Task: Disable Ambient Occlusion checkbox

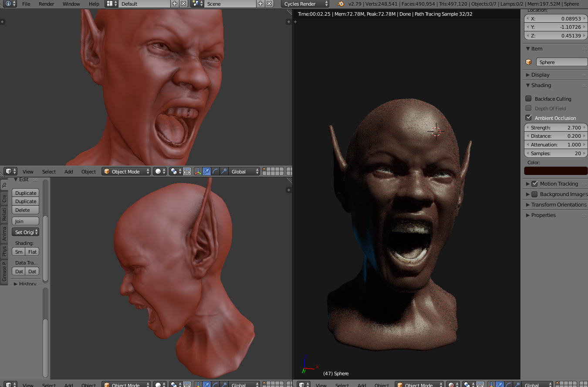Action: pos(528,118)
